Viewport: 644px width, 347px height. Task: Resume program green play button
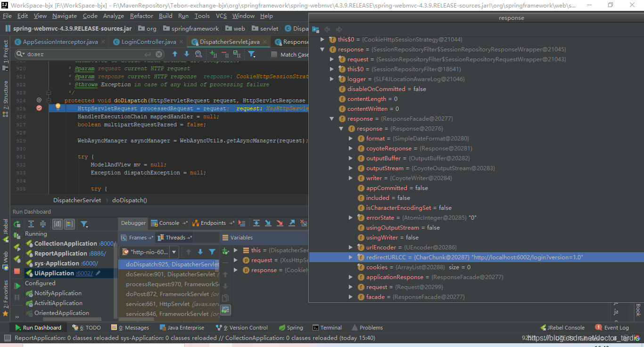17,286
